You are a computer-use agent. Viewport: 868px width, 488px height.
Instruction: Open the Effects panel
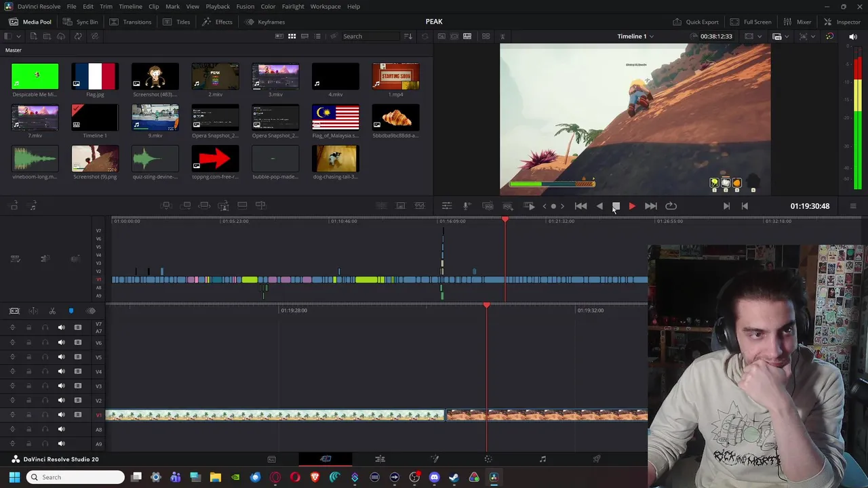(x=218, y=22)
